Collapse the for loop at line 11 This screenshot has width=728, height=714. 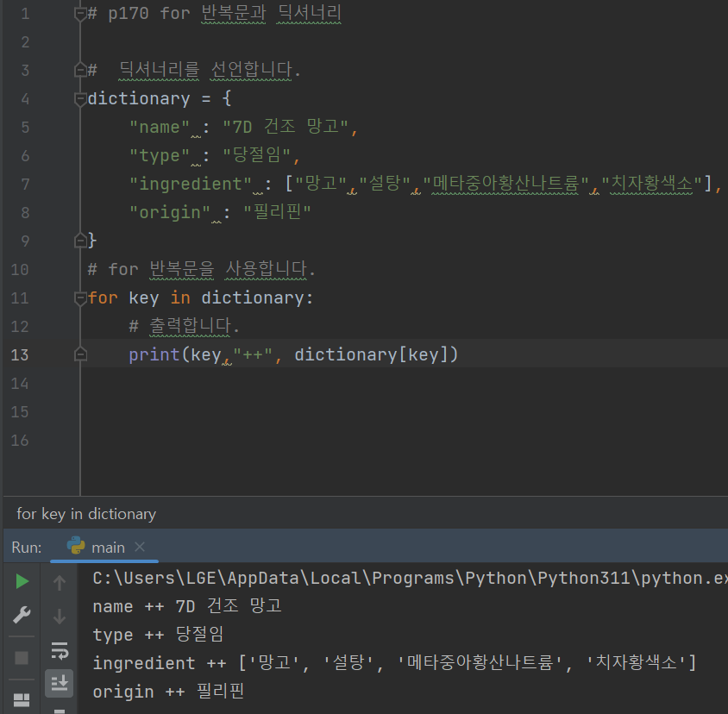click(x=80, y=297)
